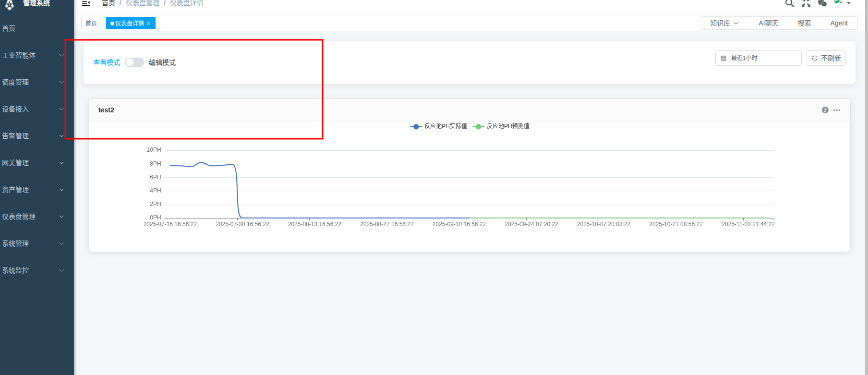Screen dimensions: 868x375
Task: Open the 最近1小时 time range field
Action: pyautogui.click(x=758, y=58)
